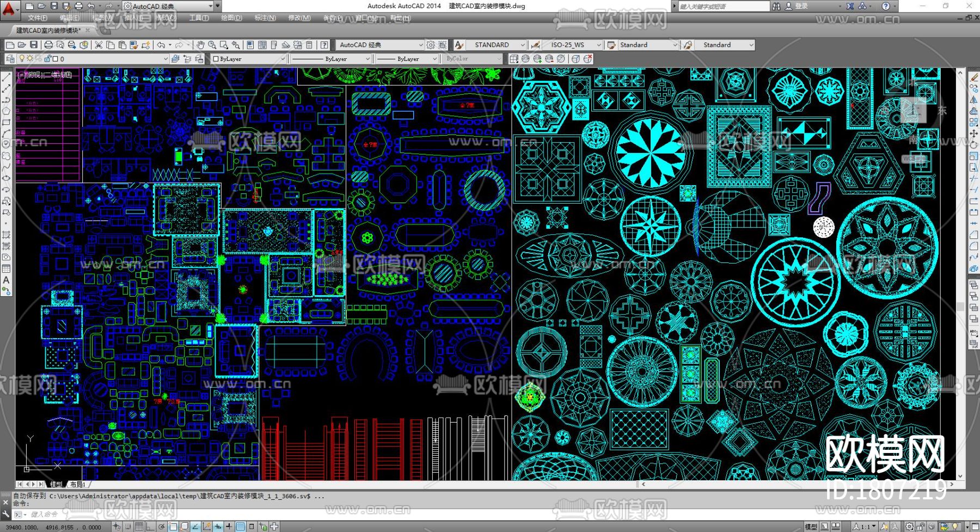Click the Cut scissors icon
Viewport: 980px width, 532px height.
click(99, 45)
